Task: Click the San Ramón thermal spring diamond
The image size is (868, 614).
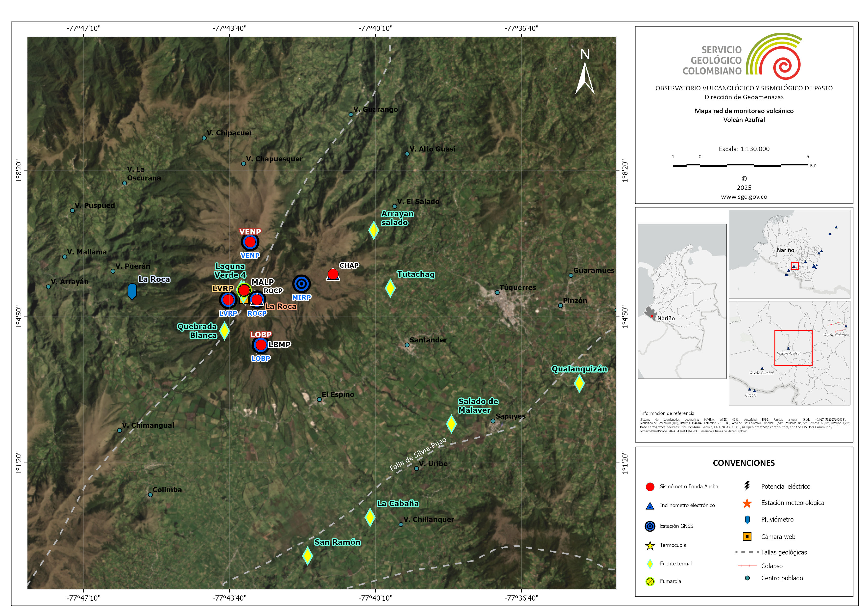Action: click(308, 556)
